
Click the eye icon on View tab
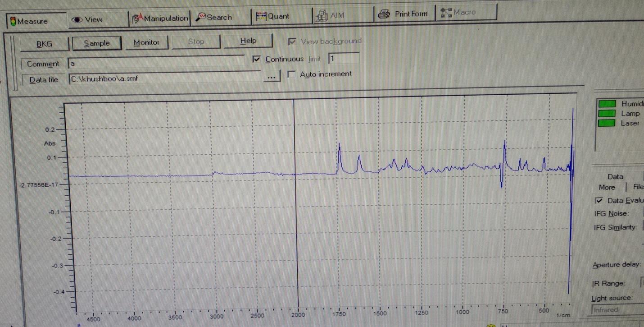pos(77,19)
